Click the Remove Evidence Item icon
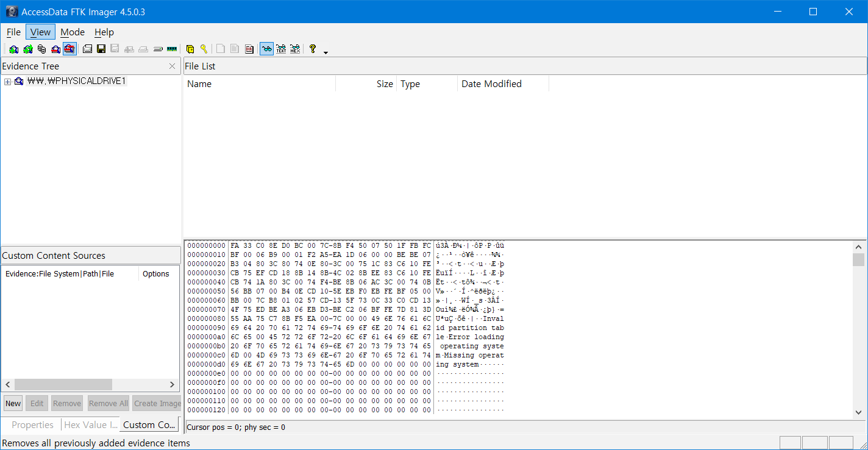Screen dimensions: 868x450 [x=55, y=49]
